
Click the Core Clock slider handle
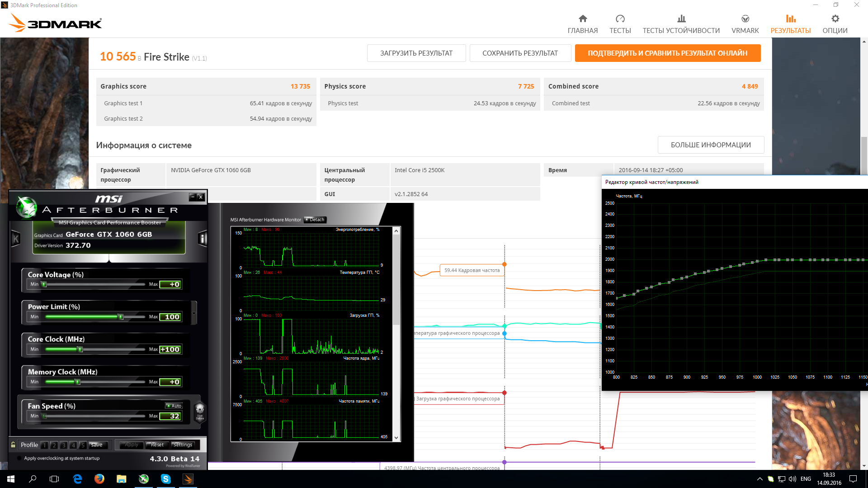point(80,349)
